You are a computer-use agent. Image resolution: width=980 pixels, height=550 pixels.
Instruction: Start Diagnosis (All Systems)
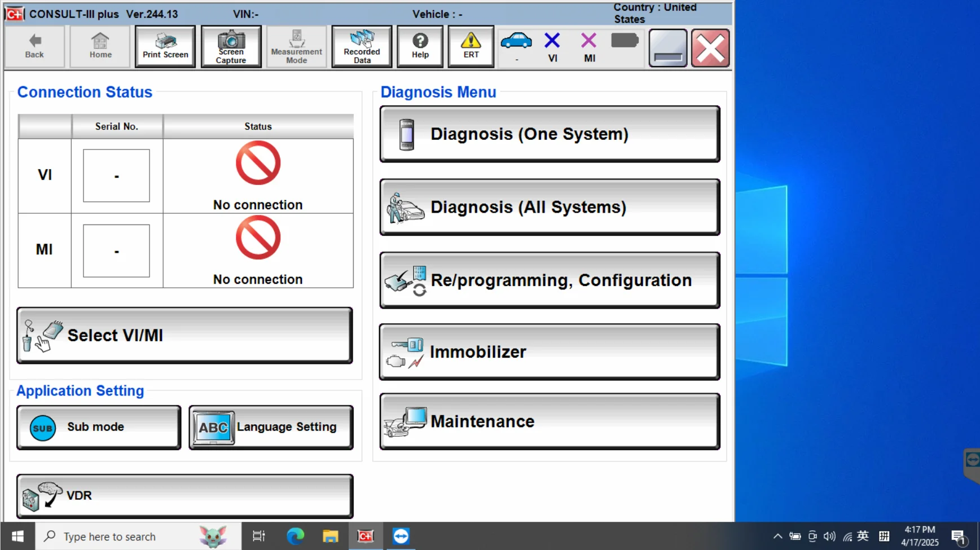(550, 207)
